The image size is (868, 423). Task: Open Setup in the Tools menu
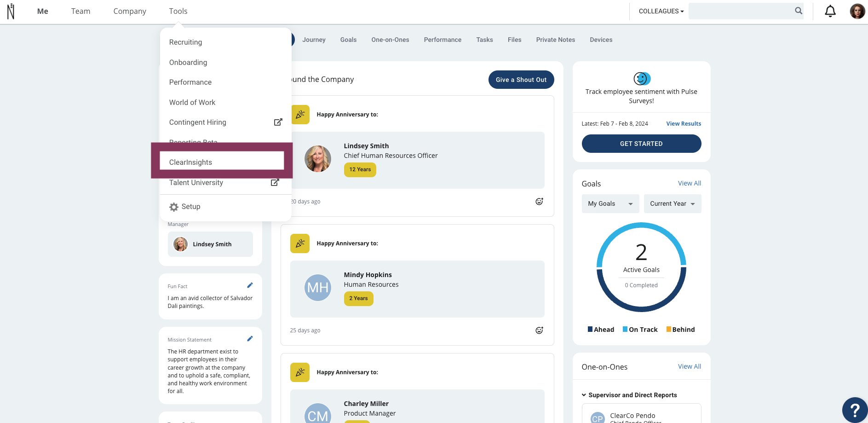click(190, 207)
